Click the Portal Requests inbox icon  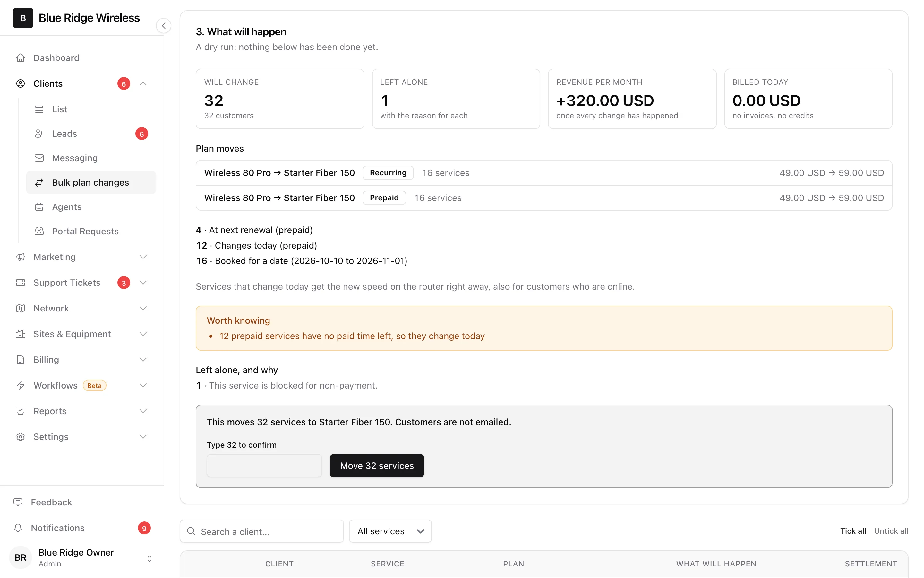(x=39, y=231)
